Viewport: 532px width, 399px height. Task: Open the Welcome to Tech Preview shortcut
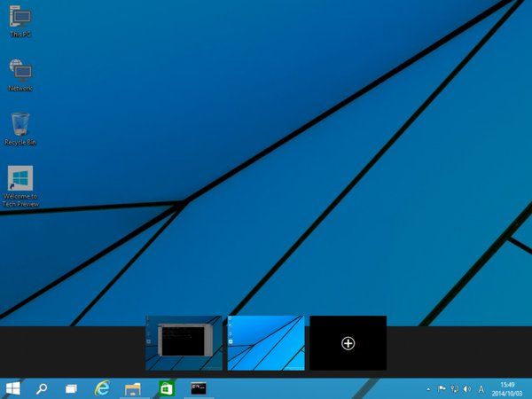[x=20, y=186]
